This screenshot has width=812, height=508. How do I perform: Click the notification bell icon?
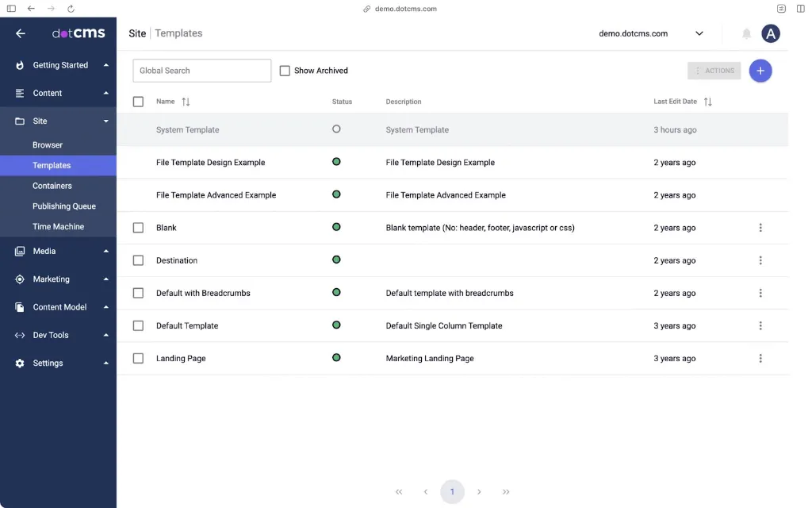746,34
